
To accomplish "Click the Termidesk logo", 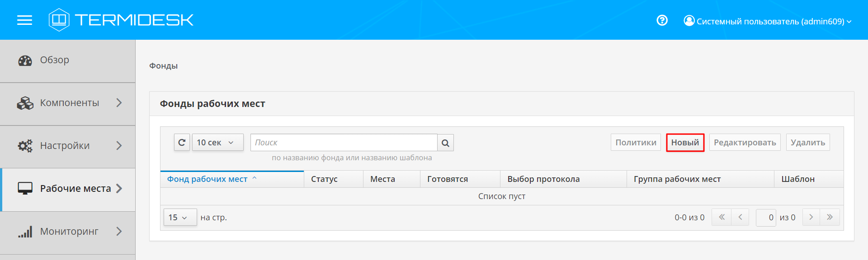I will (121, 20).
